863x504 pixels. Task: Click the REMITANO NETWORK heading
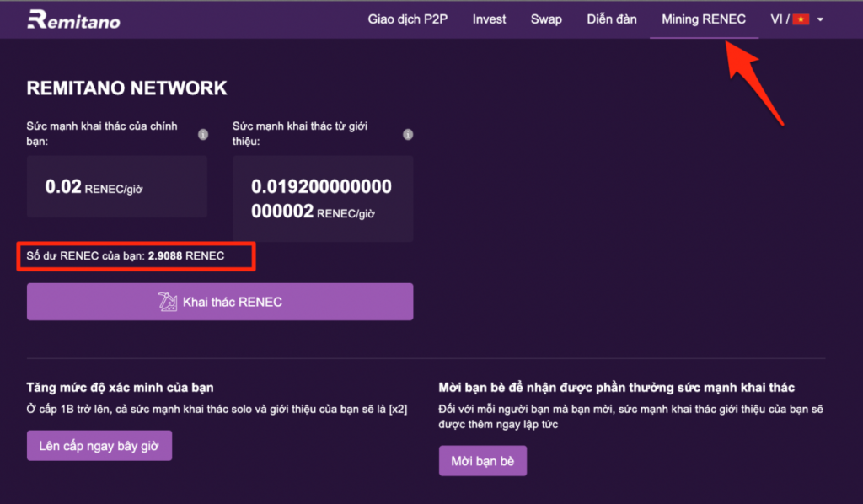point(126,88)
